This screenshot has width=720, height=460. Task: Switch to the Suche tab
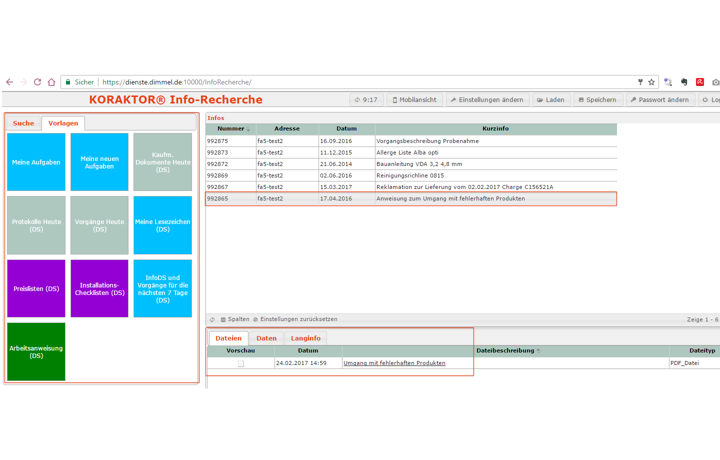coord(23,123)
